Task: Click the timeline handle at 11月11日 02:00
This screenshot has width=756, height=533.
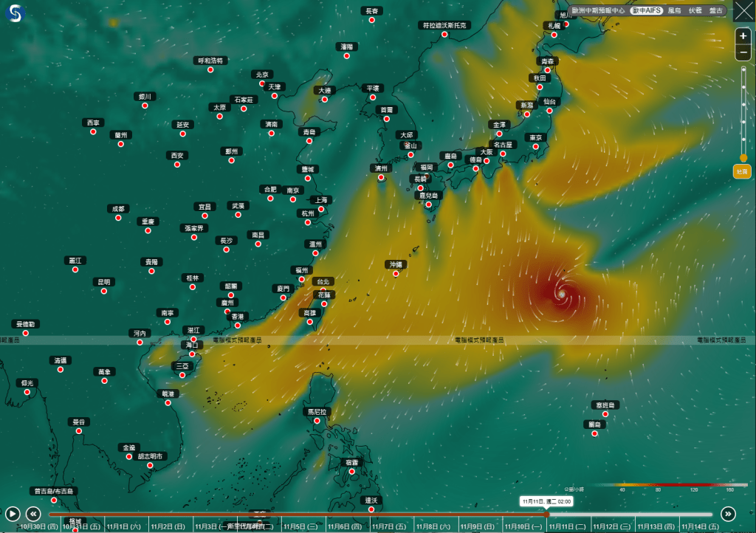Action: click(546, 514)
